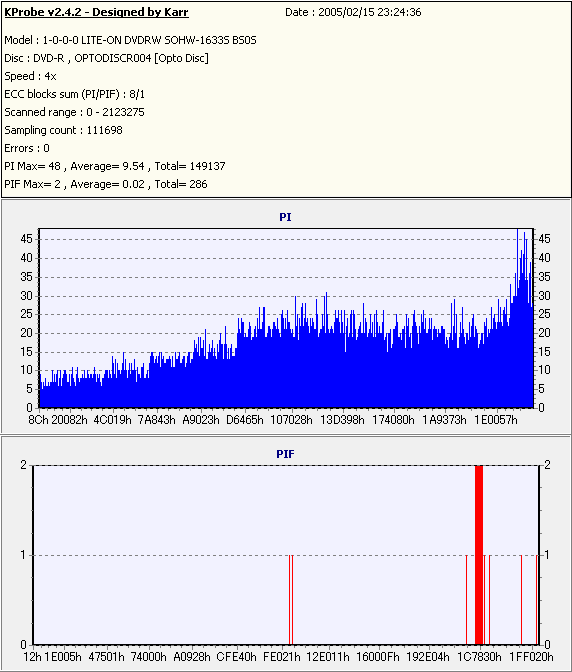This screenshot has height=672, width=572.
Task: Click the last red PIF spike near right edge
Action: click(x=536, y=600)
